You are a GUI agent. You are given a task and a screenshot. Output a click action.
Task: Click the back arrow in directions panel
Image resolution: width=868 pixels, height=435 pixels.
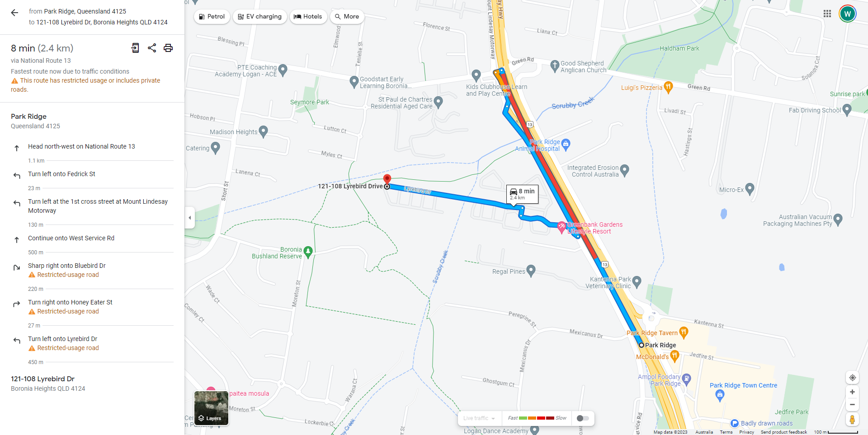coord(14,13)
